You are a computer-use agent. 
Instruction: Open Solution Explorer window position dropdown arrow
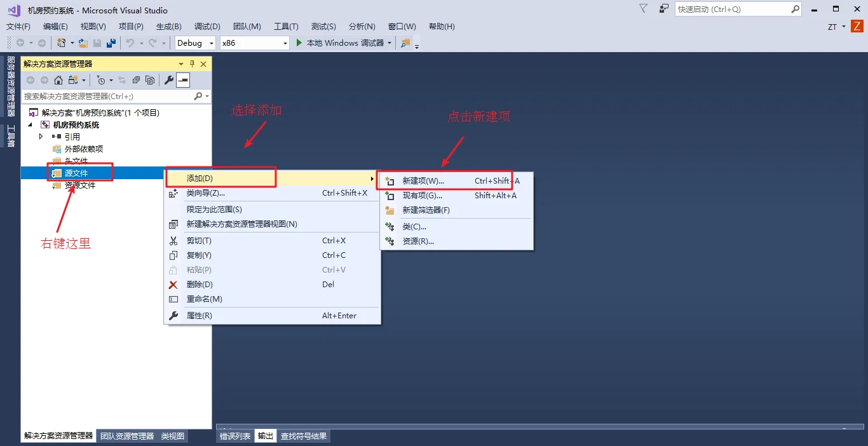point(181,64)
